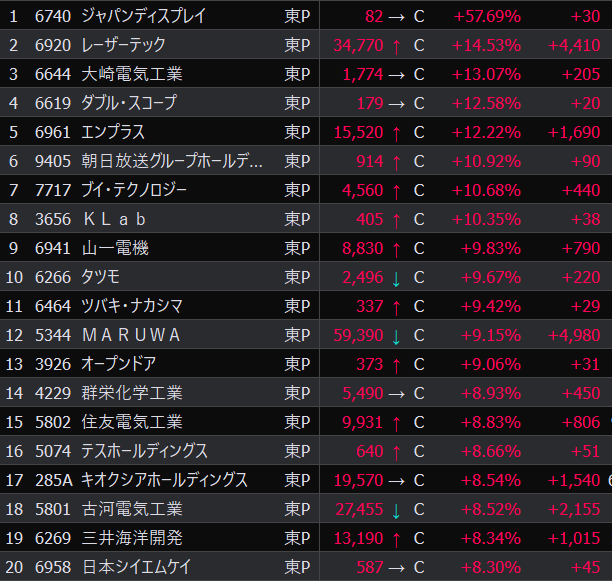Click the up arrow for 三井海洋開発
The width and height of the screenshot is (612, 581).
point(396,538)
